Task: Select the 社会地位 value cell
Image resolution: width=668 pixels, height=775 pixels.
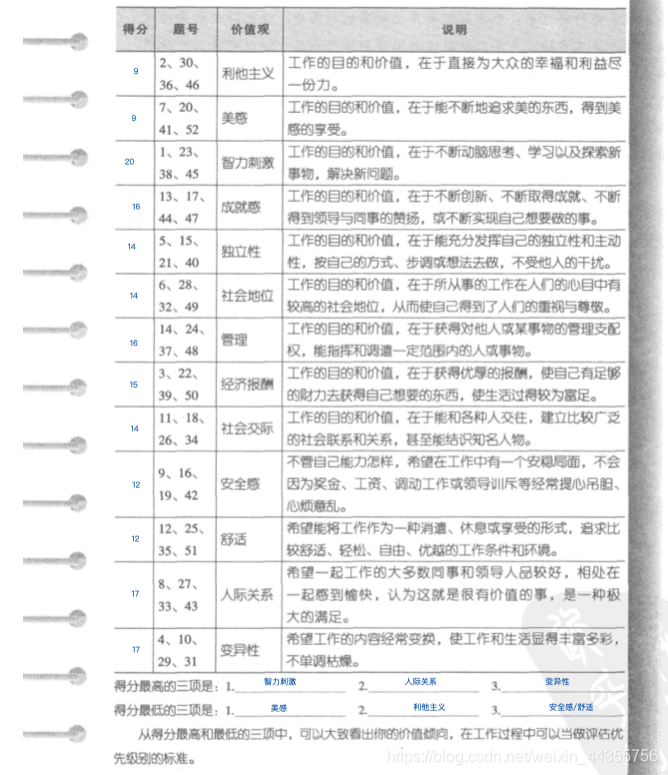Action: pos(247,296)
